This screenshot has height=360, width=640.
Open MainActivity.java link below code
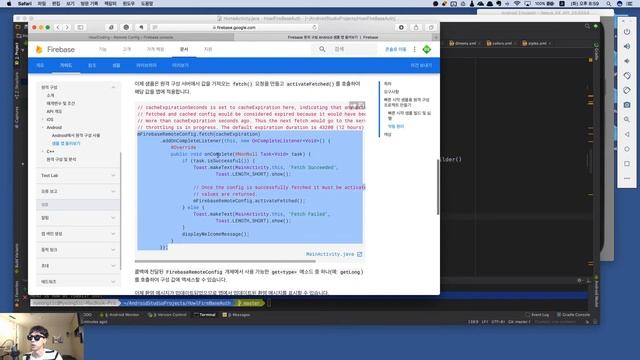click(330, 254)
